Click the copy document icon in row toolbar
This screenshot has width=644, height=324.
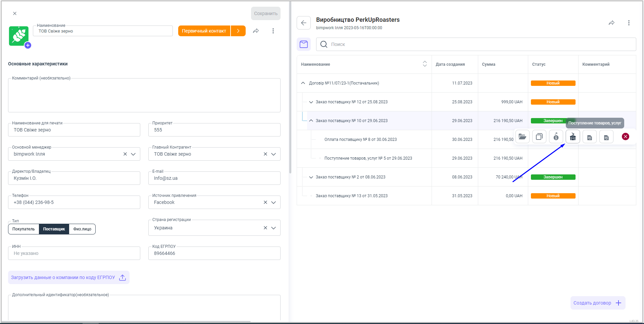click(x=539, y=137)
